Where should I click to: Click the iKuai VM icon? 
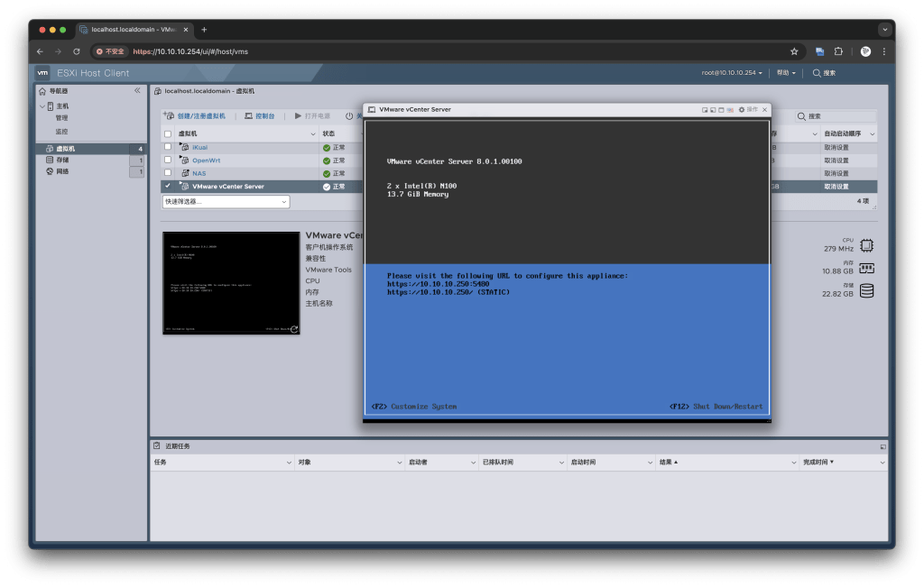[184, 147]
